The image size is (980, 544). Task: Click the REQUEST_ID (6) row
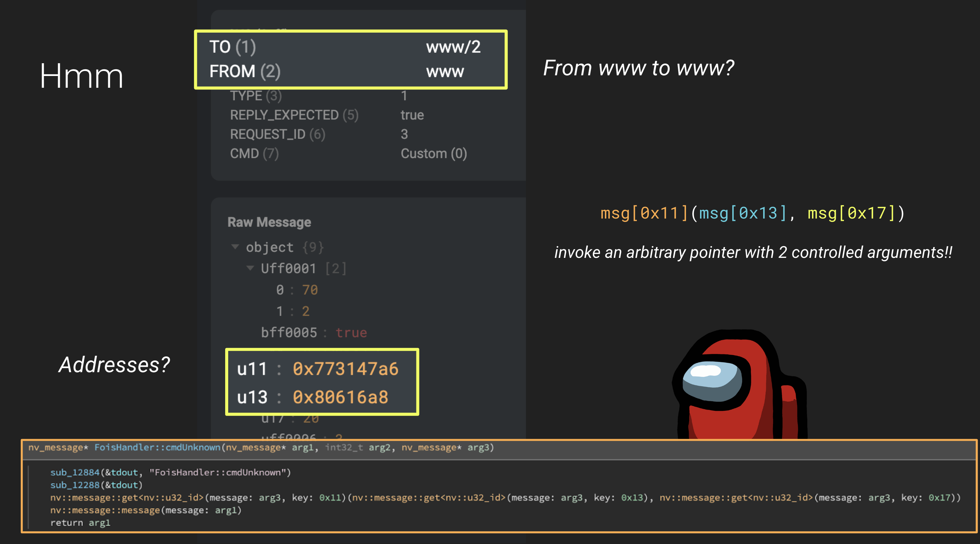[278, 134]
